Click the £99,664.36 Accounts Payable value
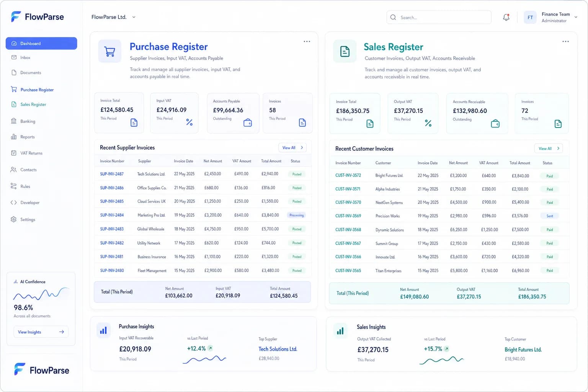 pyautogui.click(x=228, y=110)
